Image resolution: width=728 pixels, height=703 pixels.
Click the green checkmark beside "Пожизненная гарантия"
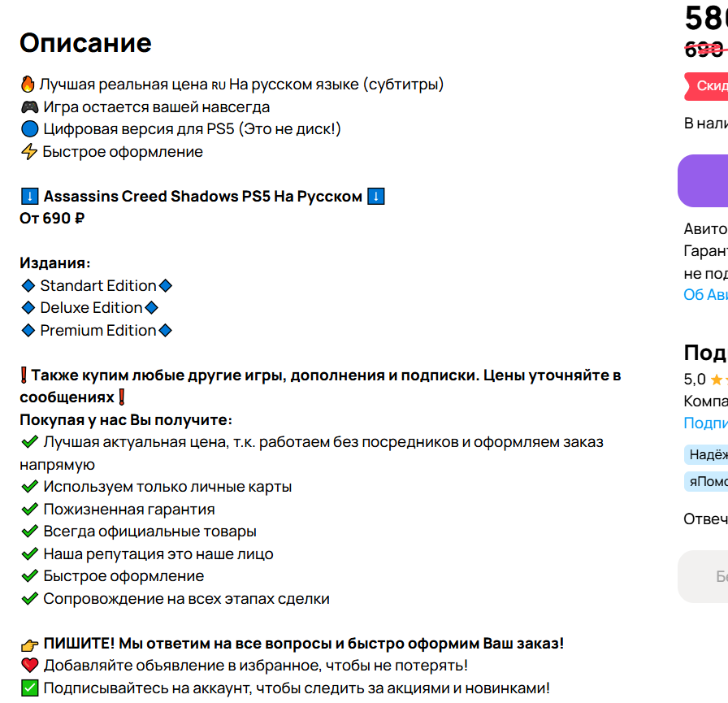(29, 510)
